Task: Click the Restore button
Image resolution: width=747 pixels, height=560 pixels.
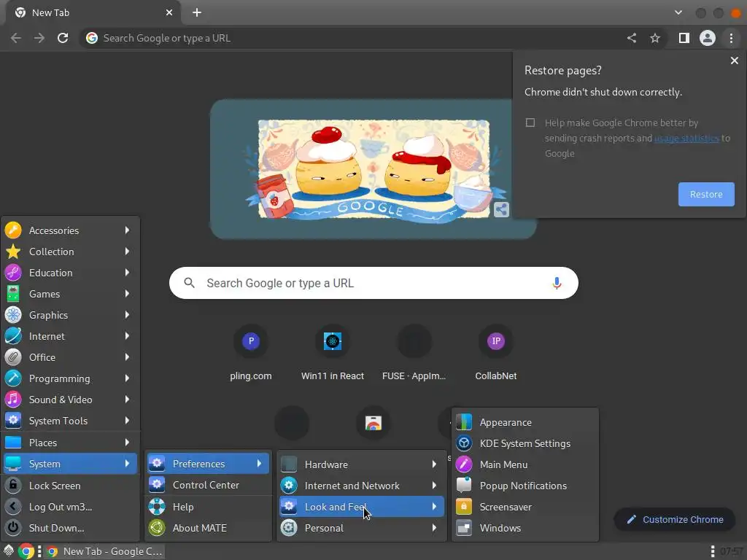Action: tap(706, 194)
